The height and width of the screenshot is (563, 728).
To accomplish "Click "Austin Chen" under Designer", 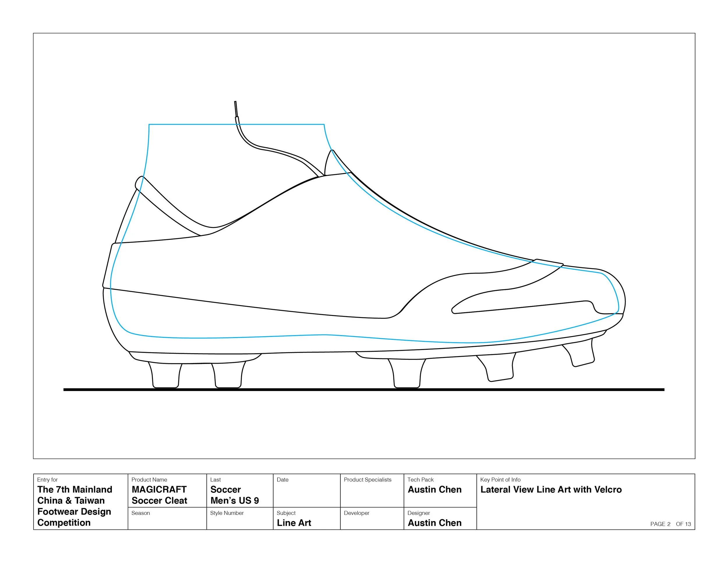I will 435,523.
